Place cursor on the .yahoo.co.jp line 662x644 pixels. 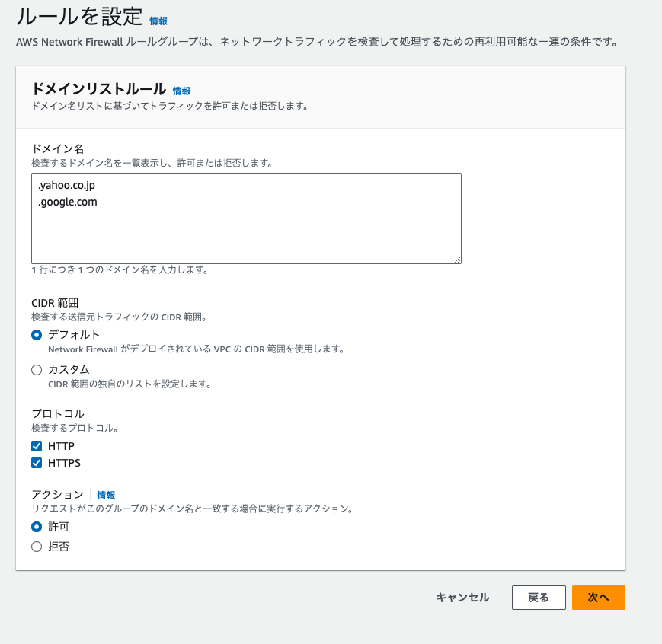67,186
